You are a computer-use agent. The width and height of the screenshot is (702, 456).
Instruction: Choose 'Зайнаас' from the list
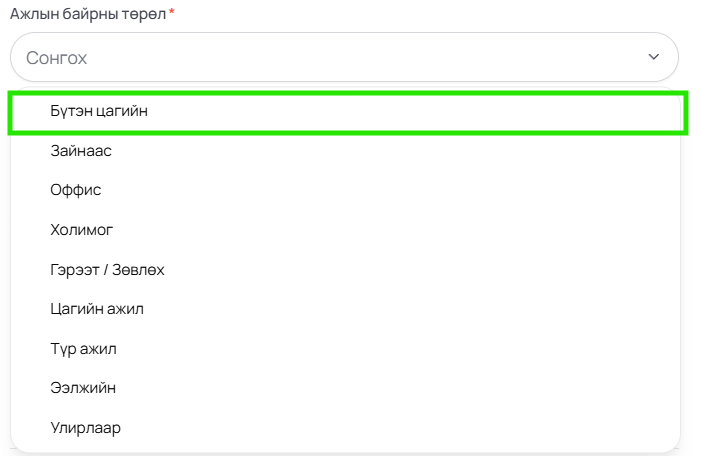coord(345,151)
